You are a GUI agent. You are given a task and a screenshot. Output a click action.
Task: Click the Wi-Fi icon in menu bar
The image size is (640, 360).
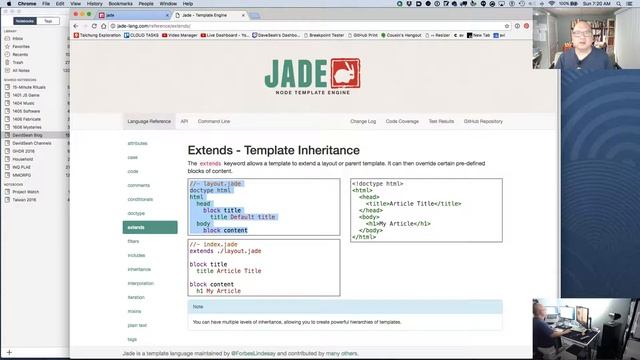pos(552,4)
